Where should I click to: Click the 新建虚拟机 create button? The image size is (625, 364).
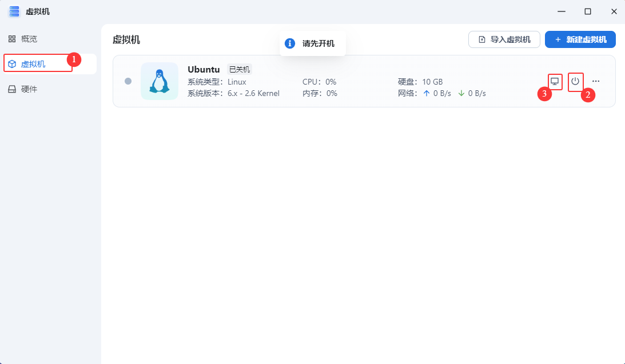pyautogui.click(x=580, y=39)
